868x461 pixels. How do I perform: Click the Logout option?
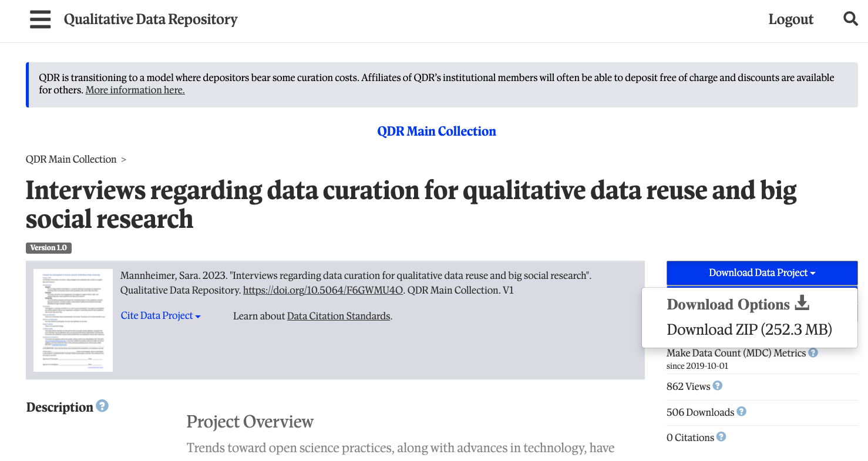(790, 19)
